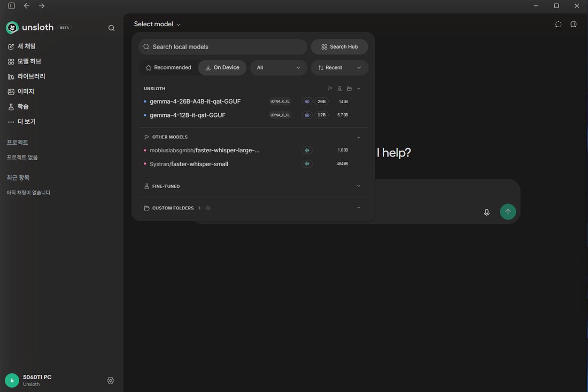Expand the FINE-TUNED section
Image resolution: width=588 pixels, height=392 pixels.
coord(359,186)
